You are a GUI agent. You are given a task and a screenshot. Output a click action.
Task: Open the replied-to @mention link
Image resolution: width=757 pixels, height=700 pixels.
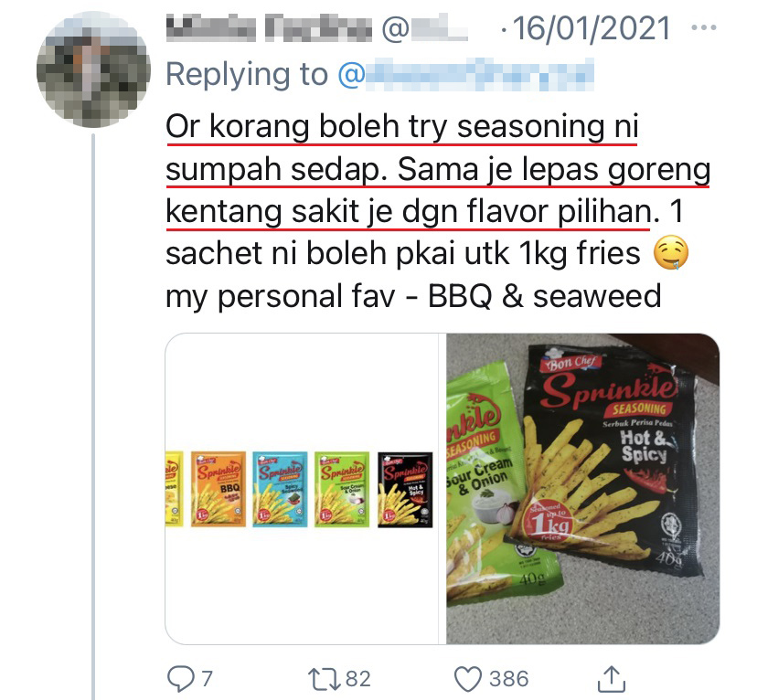click(465, 75)
